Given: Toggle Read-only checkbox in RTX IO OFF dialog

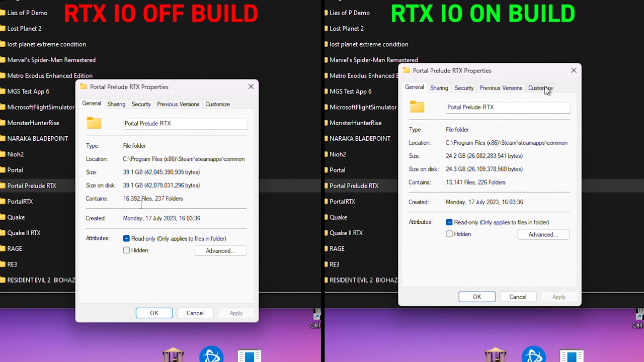Looking at the screenshot, I should pos(126,238).
